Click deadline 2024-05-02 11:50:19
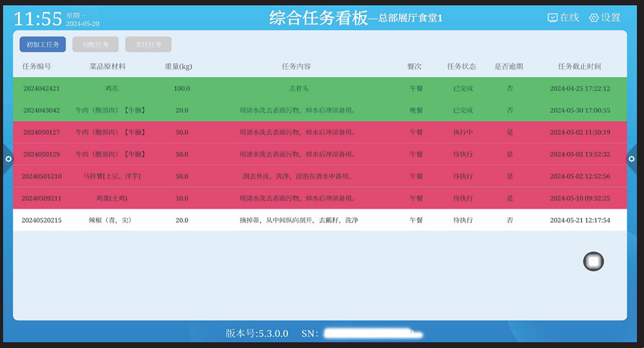The width and height of the screenshot is (644, 348). 580,132
